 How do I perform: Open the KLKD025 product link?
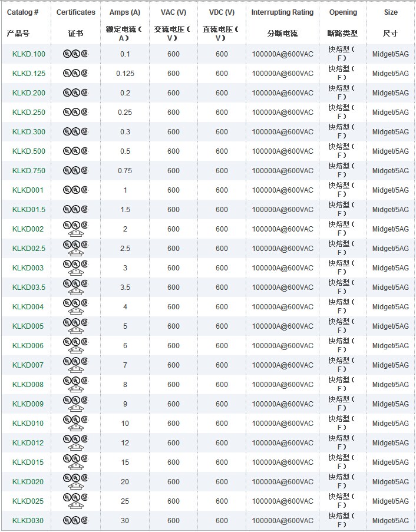point(28,501)
